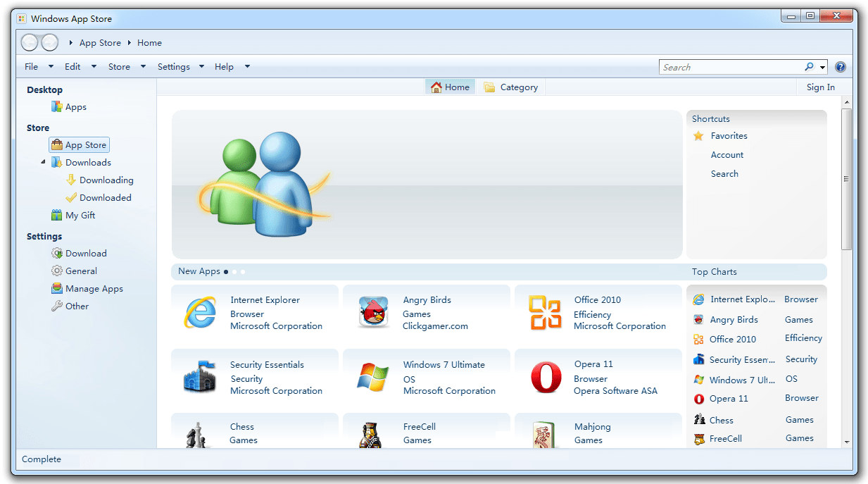Open Download settings via its icon
The width and height of the screenshot is (868, 484).
(x=56, y=253)
